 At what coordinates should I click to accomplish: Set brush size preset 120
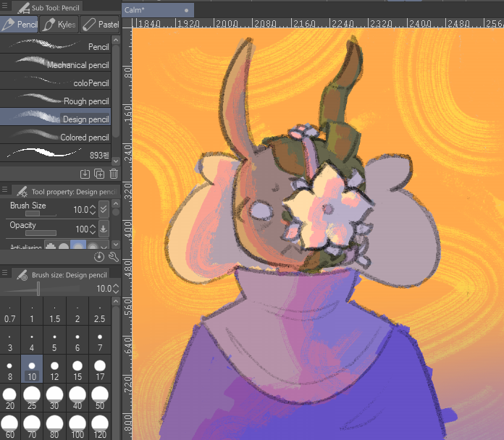100,426
